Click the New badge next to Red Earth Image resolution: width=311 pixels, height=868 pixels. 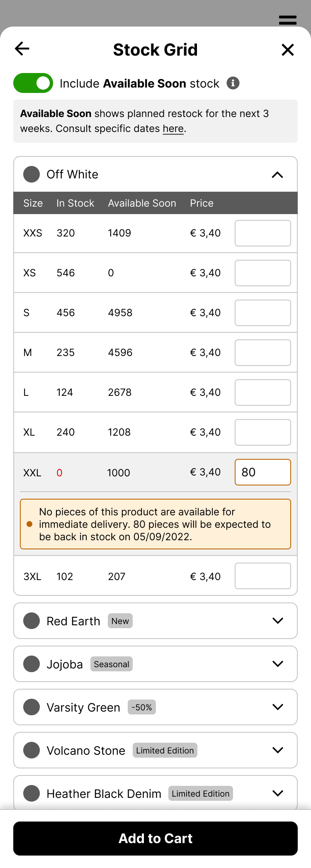click(120, 621)
